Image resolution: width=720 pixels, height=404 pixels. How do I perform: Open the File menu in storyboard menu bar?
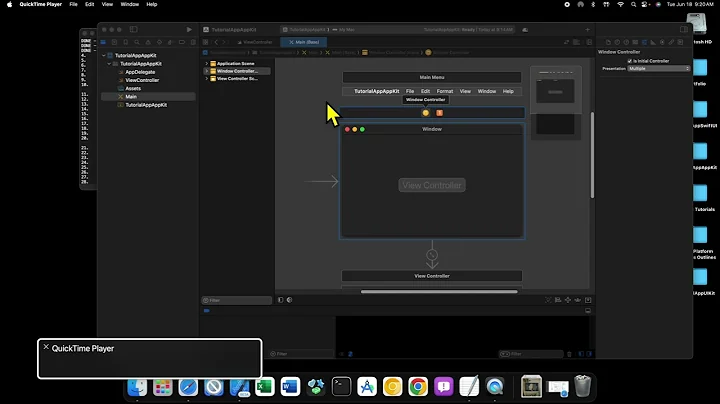click(410, 91)
